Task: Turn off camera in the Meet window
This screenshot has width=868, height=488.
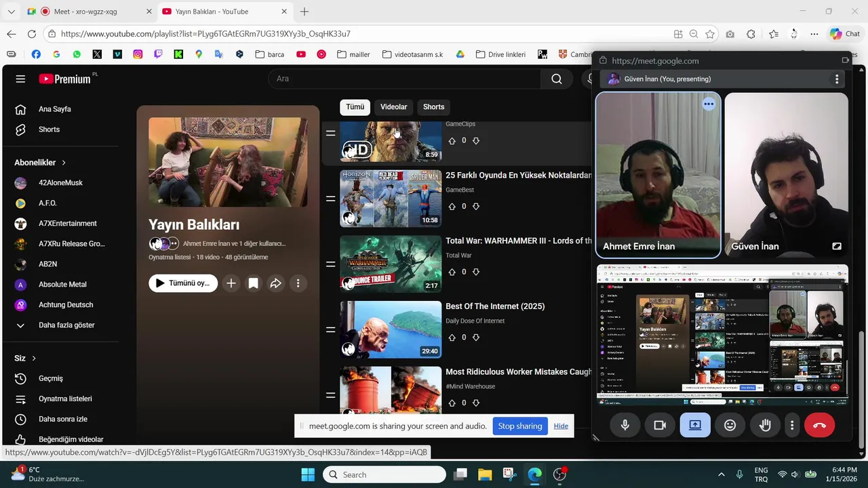Action: (x=660, y=425)
